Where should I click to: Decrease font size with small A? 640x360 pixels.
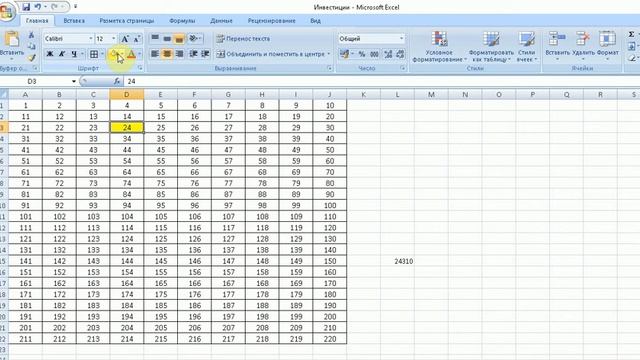(137, 39)
